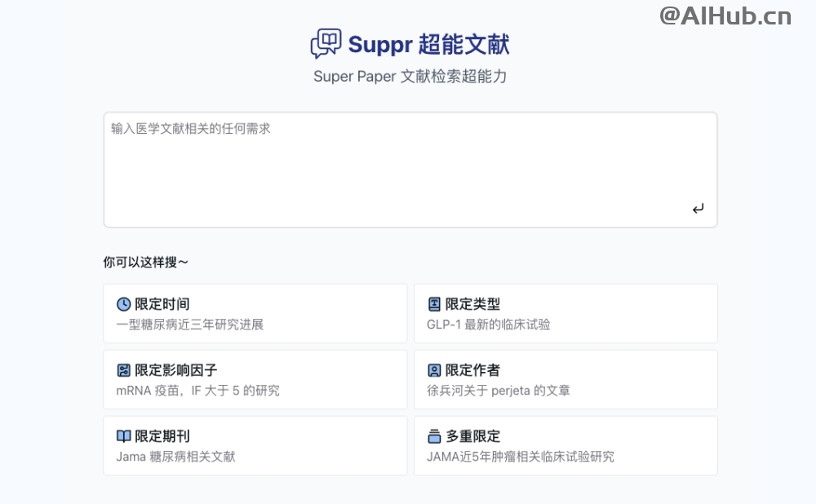The image size is (816, 504).
Task: Open the 限定期刊 example search
Action: (255, 446)
